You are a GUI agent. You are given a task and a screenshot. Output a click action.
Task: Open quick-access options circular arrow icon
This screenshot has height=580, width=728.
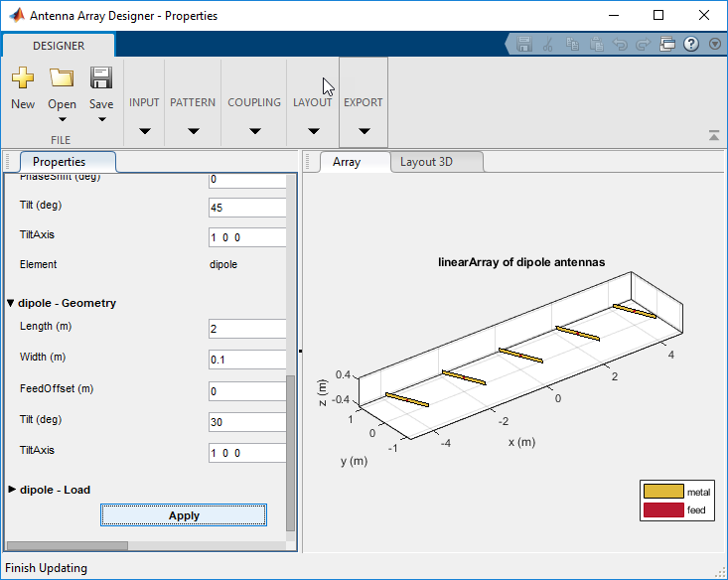coord(715,44)
